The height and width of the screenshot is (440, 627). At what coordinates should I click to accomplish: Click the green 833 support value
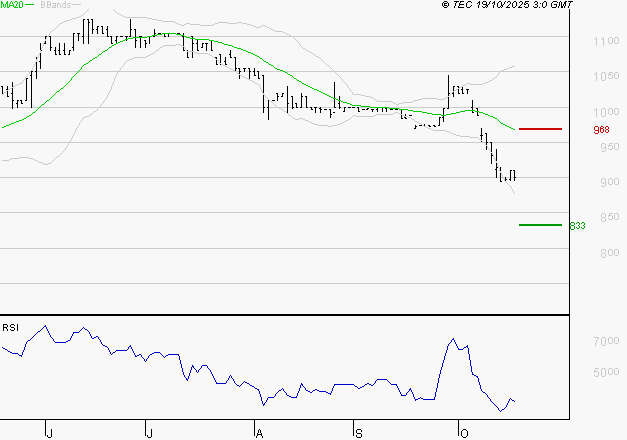577,226
